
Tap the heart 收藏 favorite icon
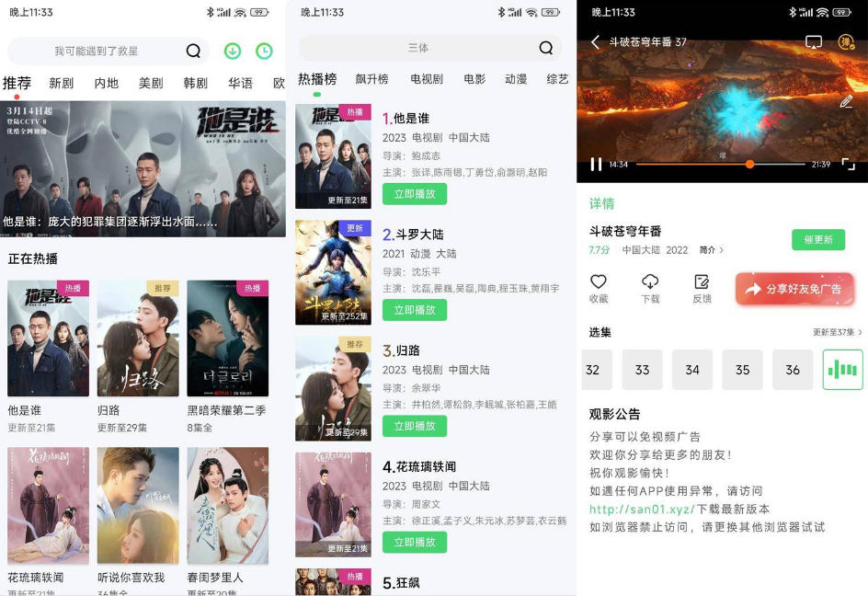pyautogui.click(x=599, y=282)
